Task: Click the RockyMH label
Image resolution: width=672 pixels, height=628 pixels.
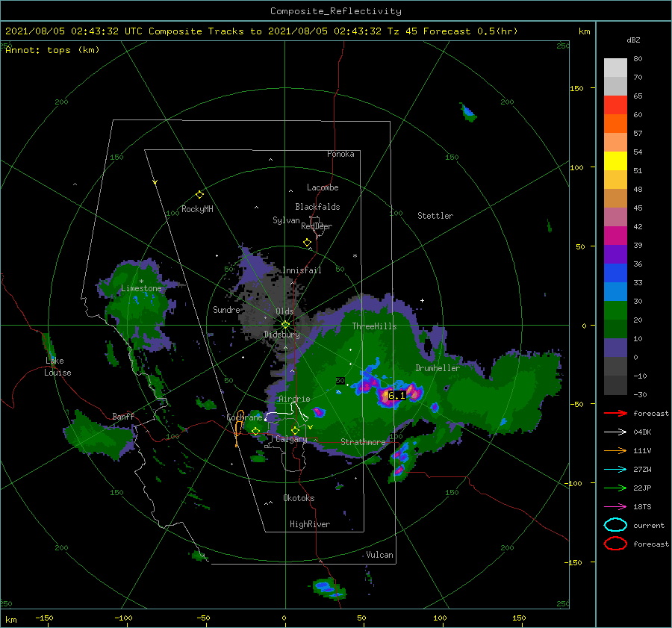Action: tap(197, 209)
